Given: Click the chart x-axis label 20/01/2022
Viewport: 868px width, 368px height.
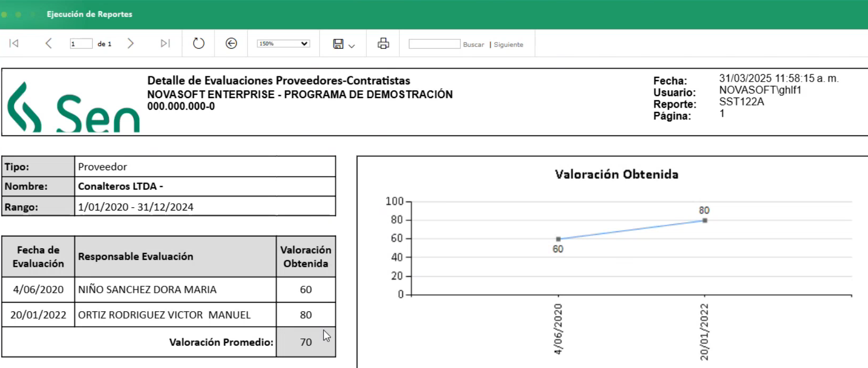Looking at the screenshot, I should point(704,332).
